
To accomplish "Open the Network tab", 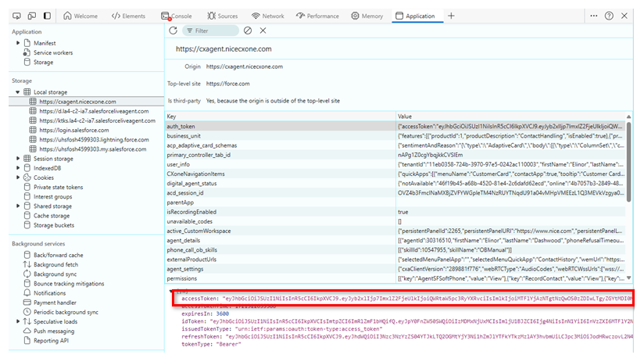I will [x=268, y=16].
